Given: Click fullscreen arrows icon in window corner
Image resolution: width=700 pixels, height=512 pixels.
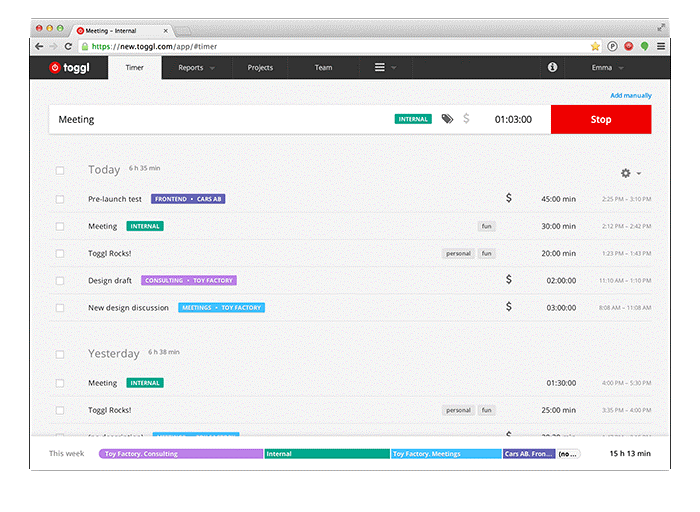Looking at the screenshot, I should point(661,28).
